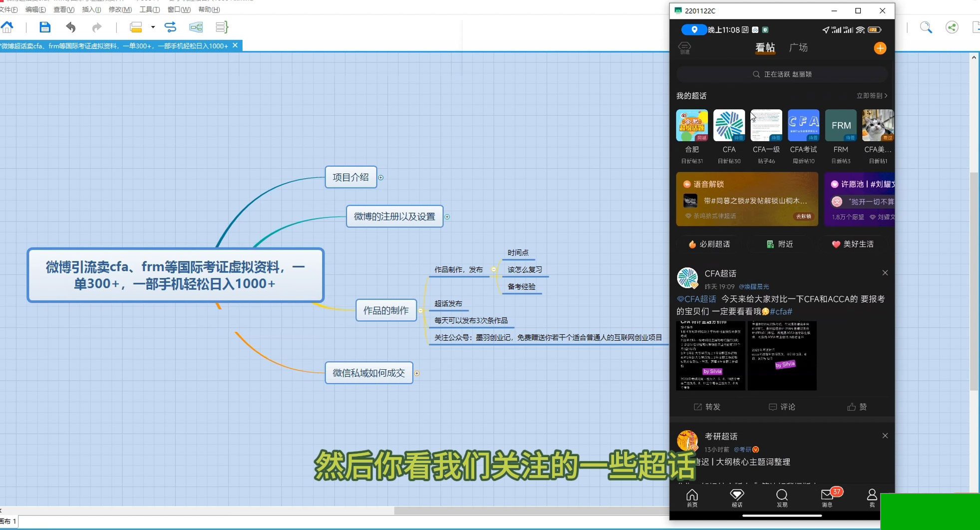Click the summary bracket toolbar icon
Image resolution: width=980 pixels, height=530 pixels.
click(x=221, y=27)
